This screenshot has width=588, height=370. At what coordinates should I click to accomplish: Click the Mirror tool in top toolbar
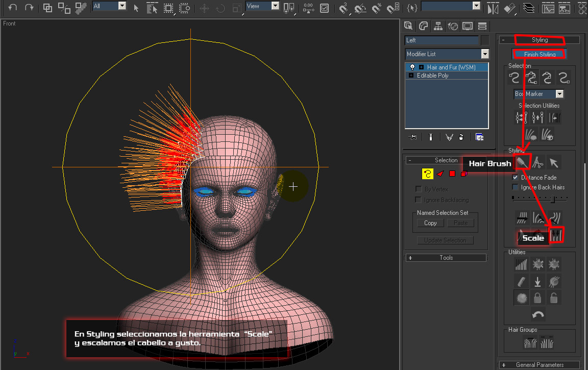tap(492, 8)
